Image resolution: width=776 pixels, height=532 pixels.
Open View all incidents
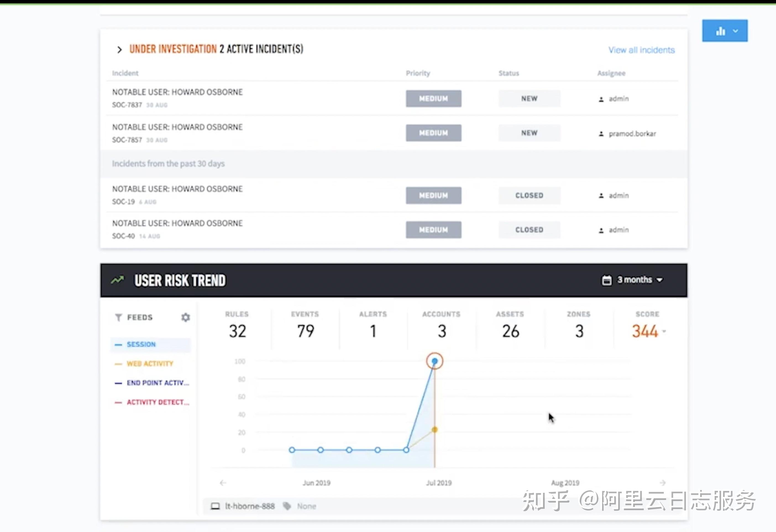[641, 50]
